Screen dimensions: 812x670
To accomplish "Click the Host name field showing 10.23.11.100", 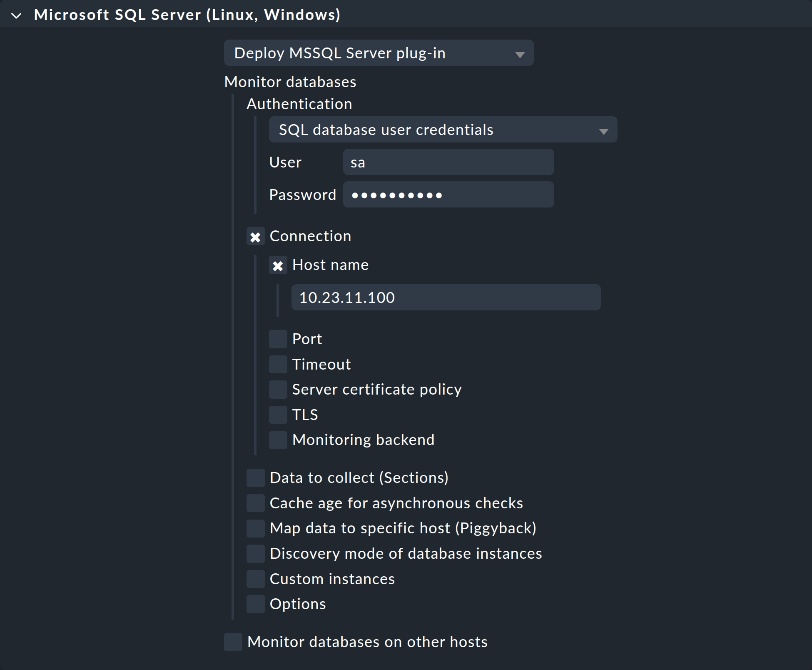I will point(446,297).
